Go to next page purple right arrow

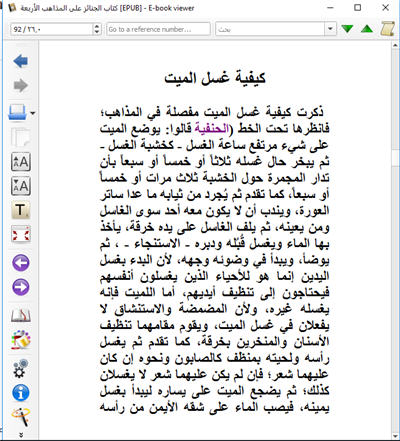(21, 287)
